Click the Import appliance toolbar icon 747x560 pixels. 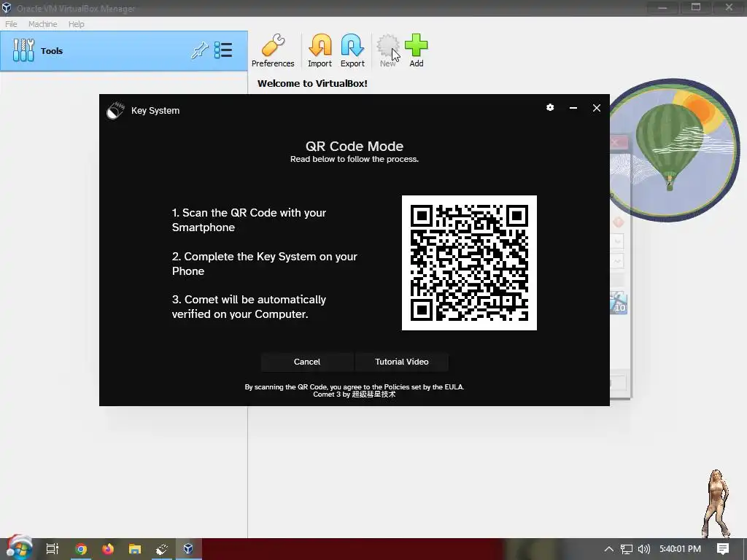coord(320,51)
